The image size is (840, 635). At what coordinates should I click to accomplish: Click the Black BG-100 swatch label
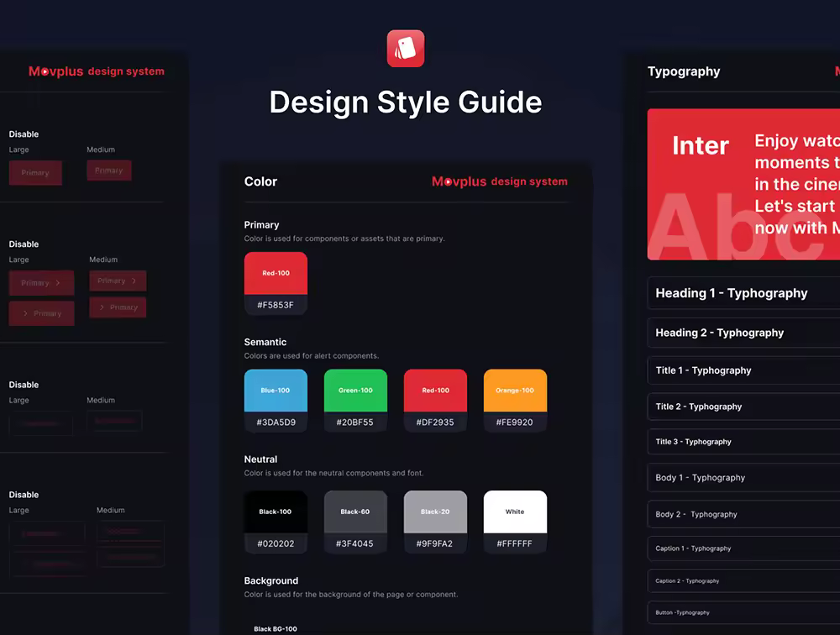(x=276, y=629)
